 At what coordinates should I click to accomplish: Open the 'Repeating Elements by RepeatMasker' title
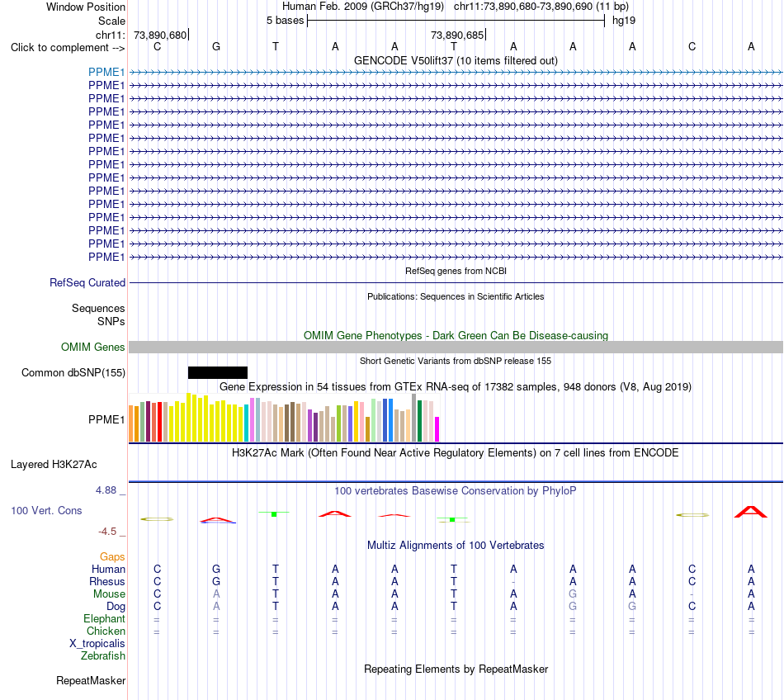456,669
